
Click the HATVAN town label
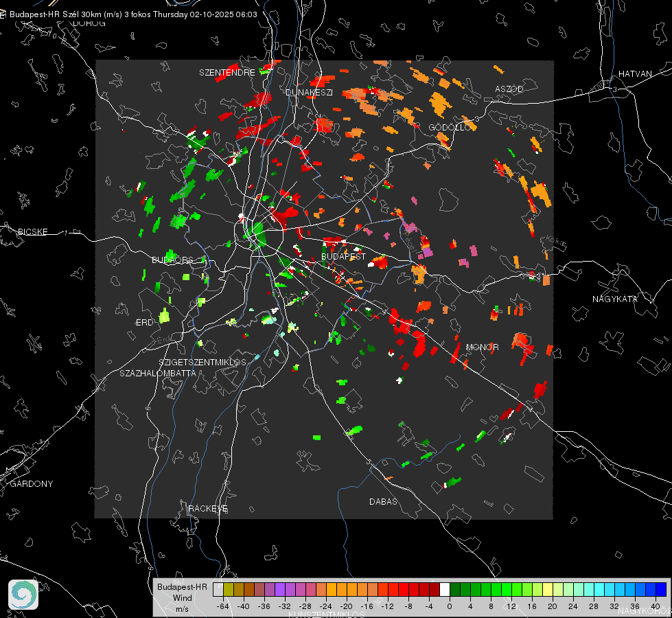[635, 73]
